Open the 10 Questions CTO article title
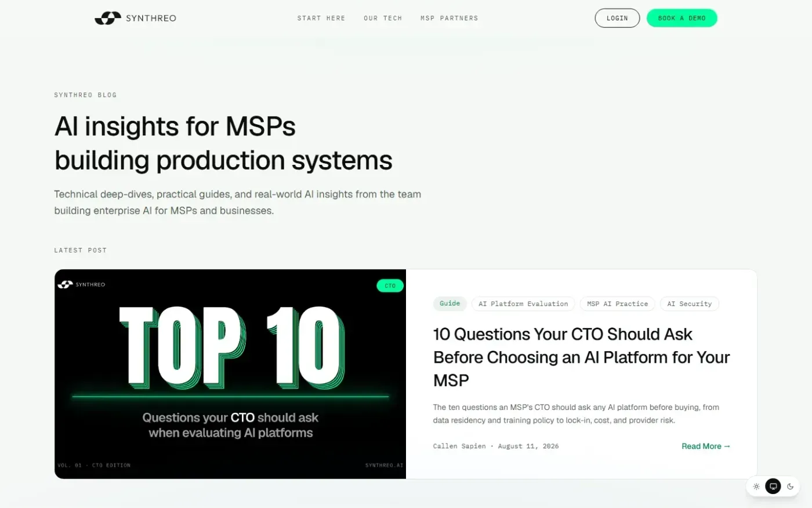 tap(581, 357)
